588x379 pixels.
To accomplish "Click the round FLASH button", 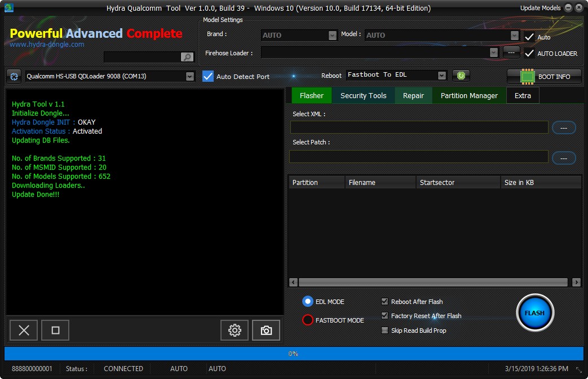I will coord(534,312).
